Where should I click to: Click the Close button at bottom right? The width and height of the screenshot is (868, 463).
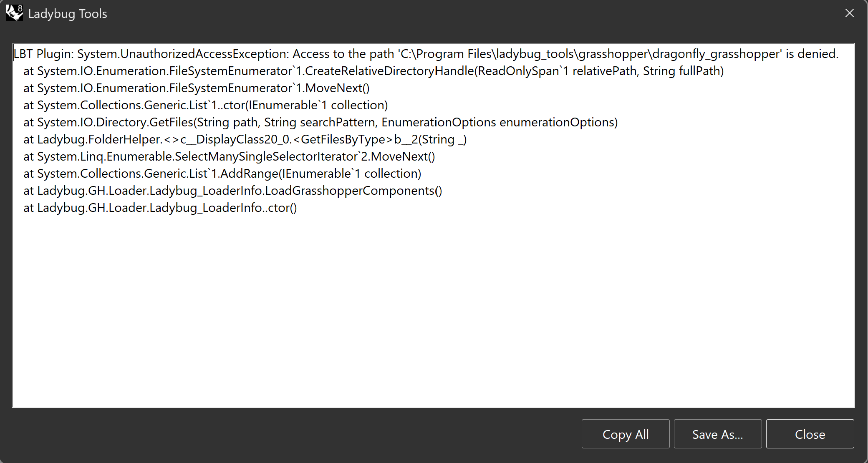point(810,434)
